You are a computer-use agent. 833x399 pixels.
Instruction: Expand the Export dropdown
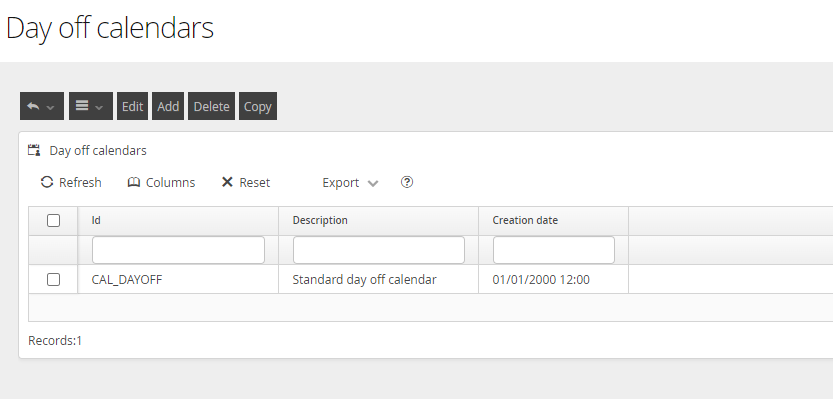(350, 183)
